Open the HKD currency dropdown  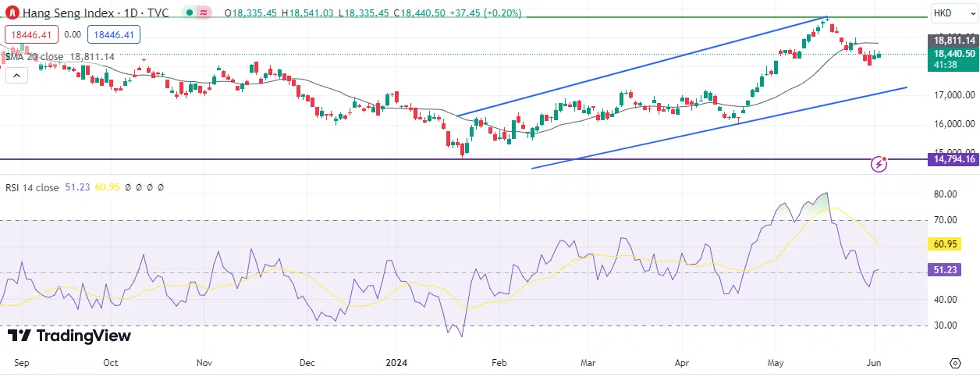point(953,13)
